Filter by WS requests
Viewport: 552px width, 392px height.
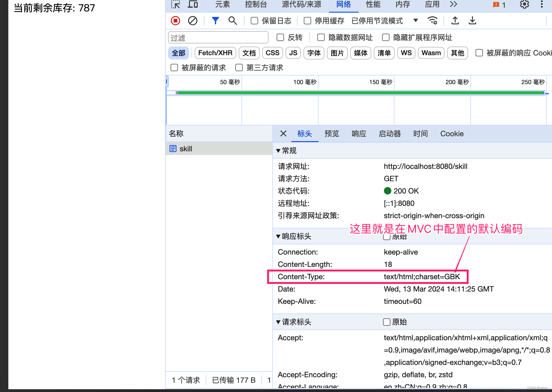406,53
